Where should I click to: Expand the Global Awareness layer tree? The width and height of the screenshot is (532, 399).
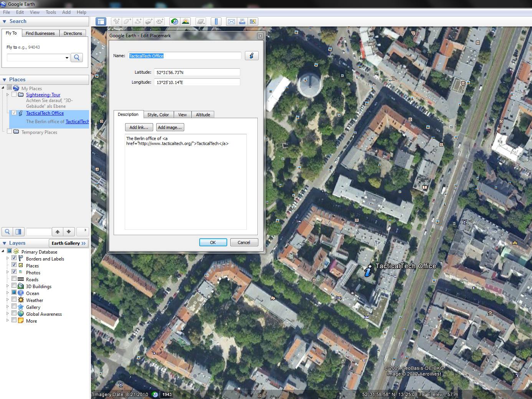click(x=7, y=314)
